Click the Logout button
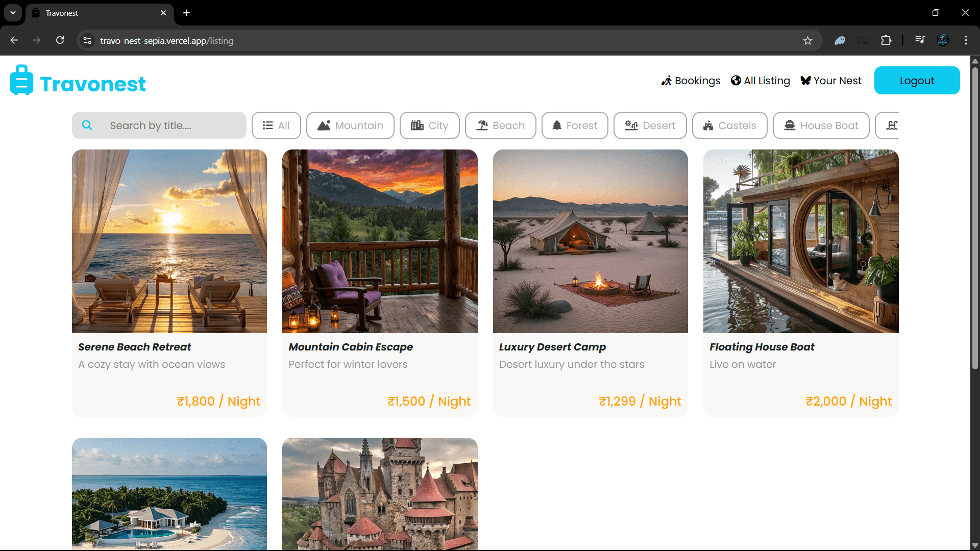This screenshot has height=551, width=980. click(917, 81)
